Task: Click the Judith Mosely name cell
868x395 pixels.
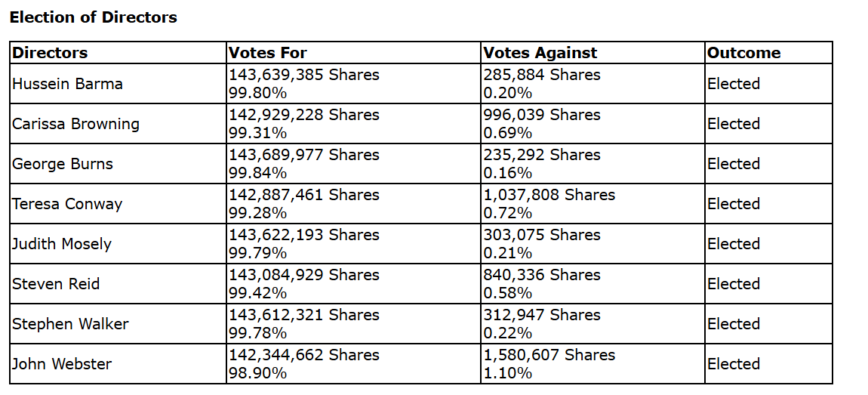Action: click(x=62, y=244)
